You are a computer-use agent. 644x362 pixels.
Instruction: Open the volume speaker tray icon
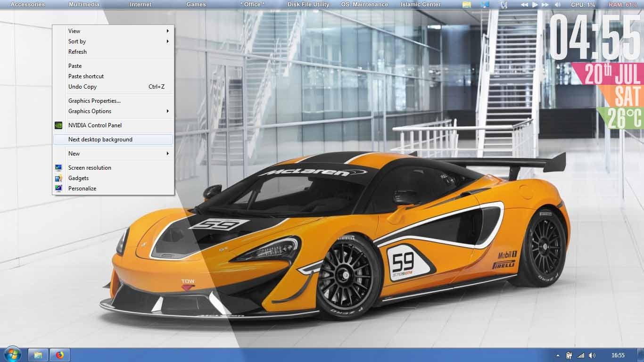tap(592, 355)
